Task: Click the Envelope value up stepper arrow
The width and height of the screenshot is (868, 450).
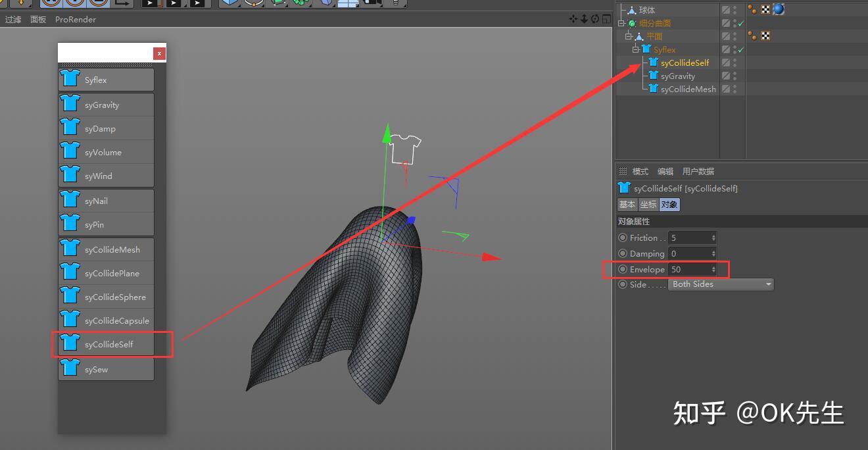Action: (x=713, y=266)
